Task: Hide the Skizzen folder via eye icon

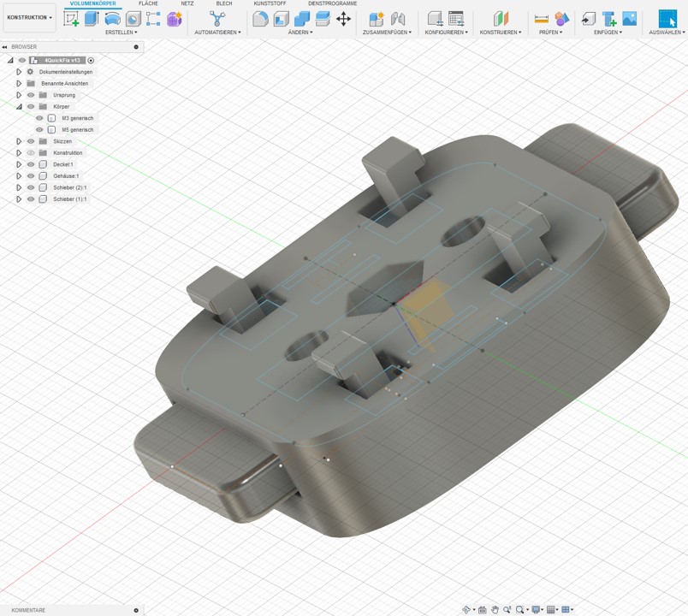Action: 31,141
